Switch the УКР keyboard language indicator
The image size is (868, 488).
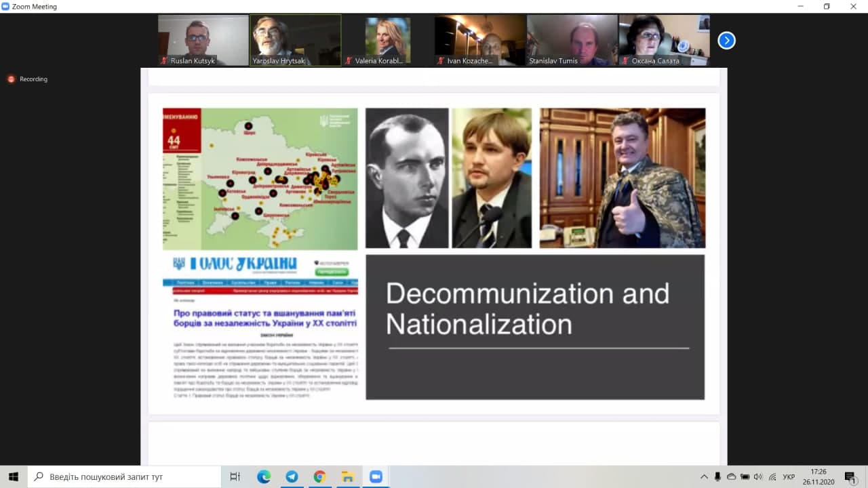[x=789, y=476]
